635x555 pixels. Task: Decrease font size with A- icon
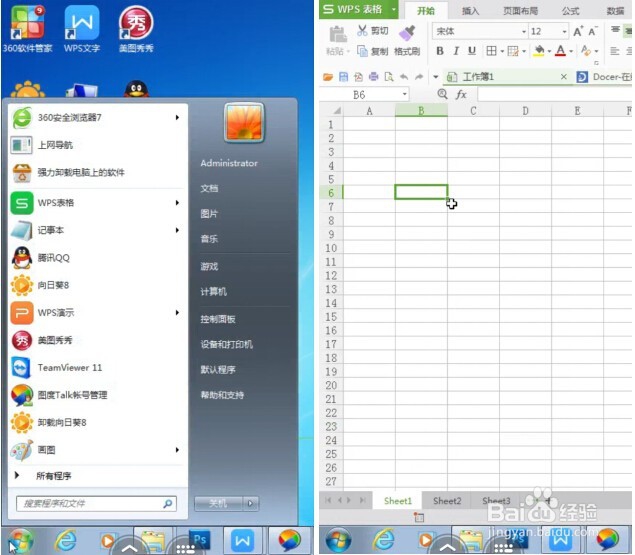point(593,31)
